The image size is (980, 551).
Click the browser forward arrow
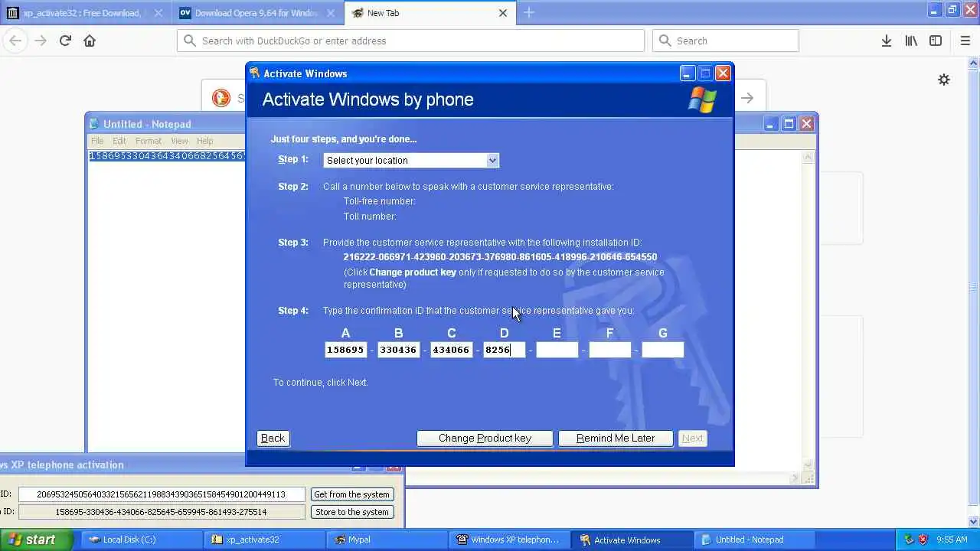click(41, 41)
